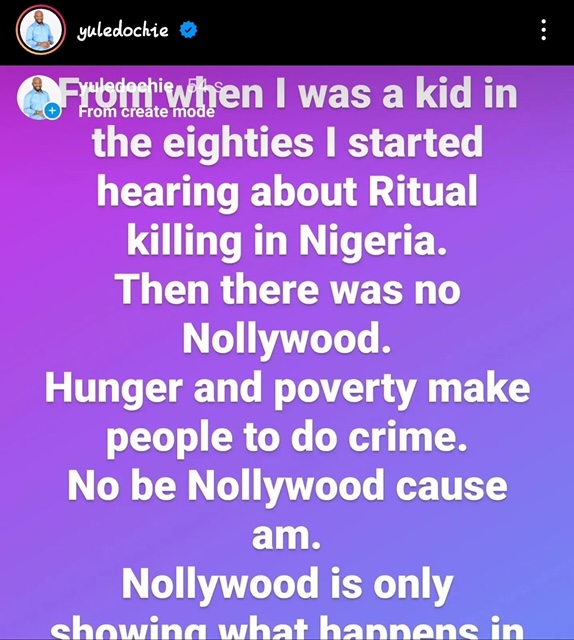Tap the text 'Nollywood is only'

click(287, 584)
